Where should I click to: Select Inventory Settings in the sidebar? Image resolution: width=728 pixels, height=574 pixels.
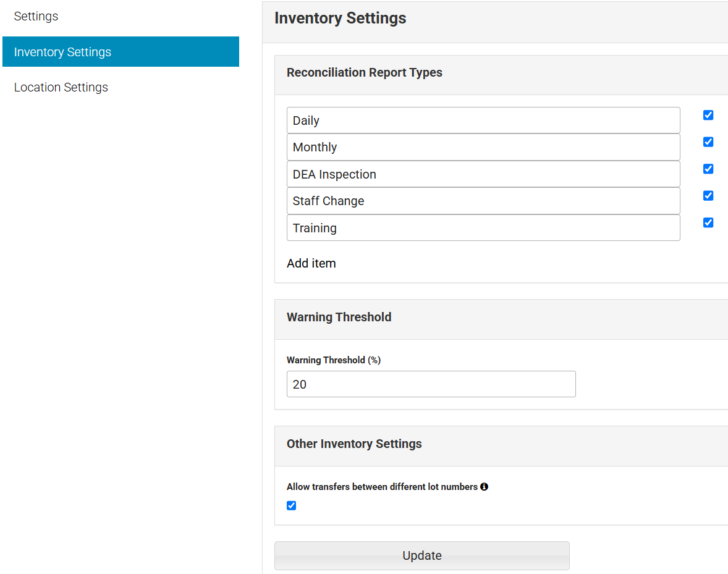point(62,52)
